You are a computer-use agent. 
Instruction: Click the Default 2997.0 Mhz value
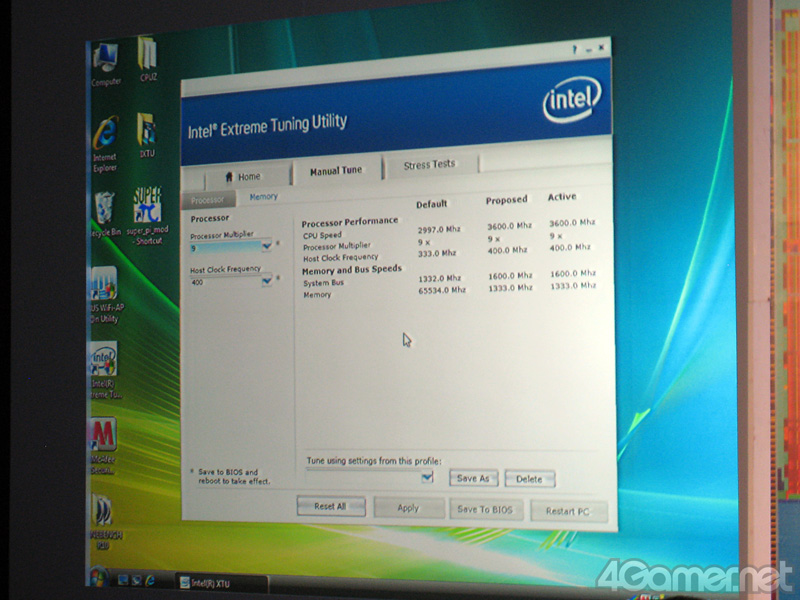(439, 230)
